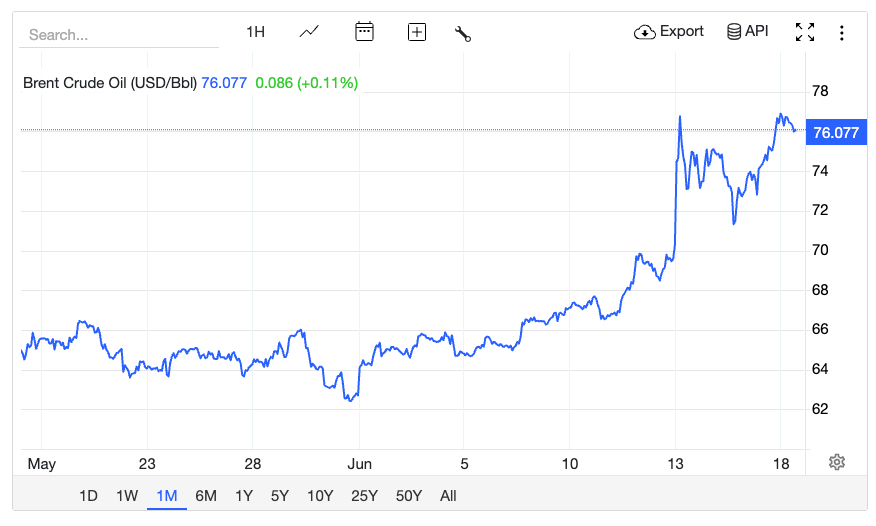
Task: Click the plus icon to add comparison
Action: pos(417,32)
